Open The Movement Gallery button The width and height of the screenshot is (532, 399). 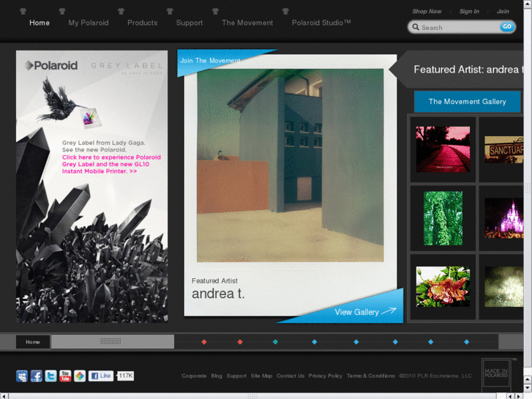pos(467,102)
